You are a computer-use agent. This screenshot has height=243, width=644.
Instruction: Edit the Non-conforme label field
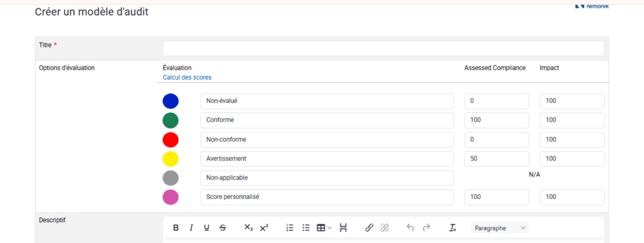tap(327, 140)
